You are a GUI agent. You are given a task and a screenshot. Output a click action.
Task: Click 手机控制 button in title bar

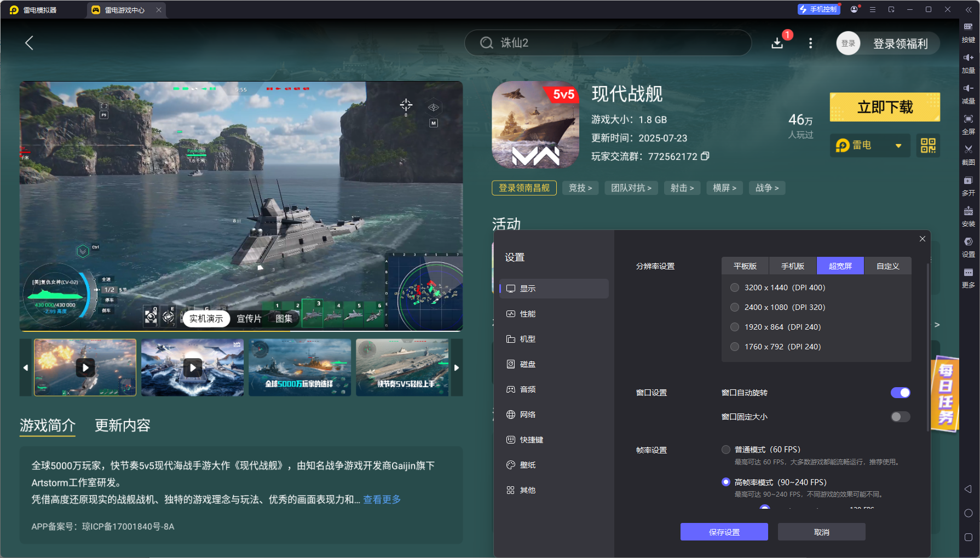819,9
